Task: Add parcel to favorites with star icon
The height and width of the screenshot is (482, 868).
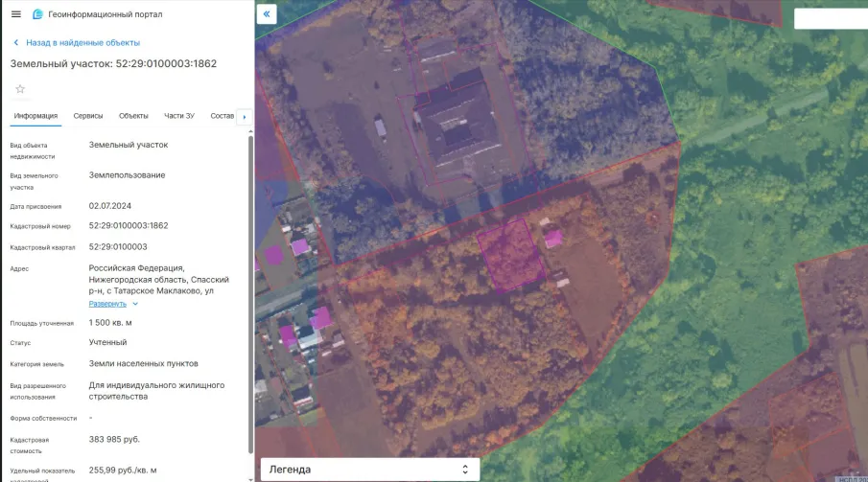Action: pyautogui.click(x=20, y=89)
